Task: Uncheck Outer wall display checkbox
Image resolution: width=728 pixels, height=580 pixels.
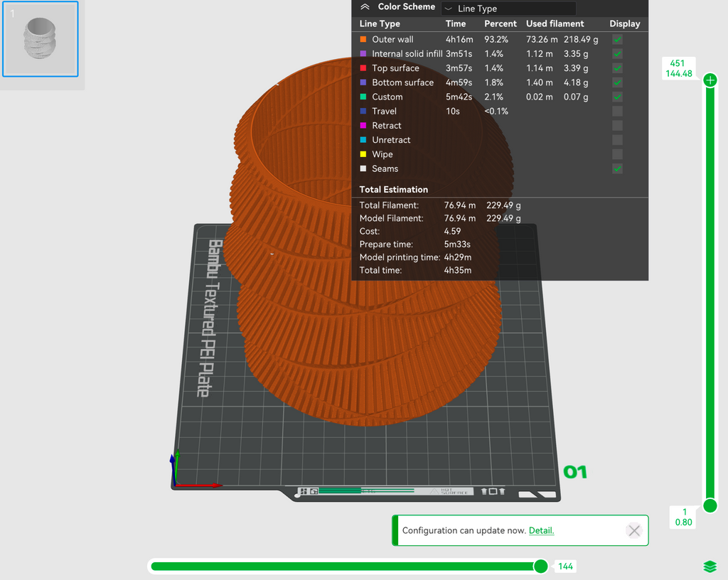Action: tap(618, 39)
